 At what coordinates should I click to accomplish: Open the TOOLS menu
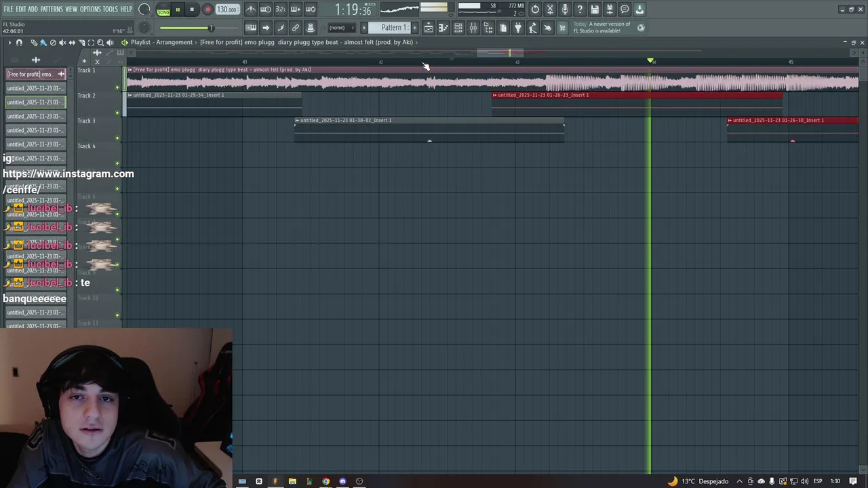[111, 9]
